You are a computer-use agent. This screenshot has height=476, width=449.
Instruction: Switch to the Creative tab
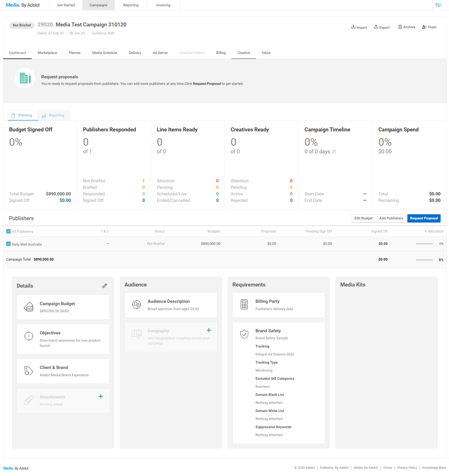tap(244, 53)
